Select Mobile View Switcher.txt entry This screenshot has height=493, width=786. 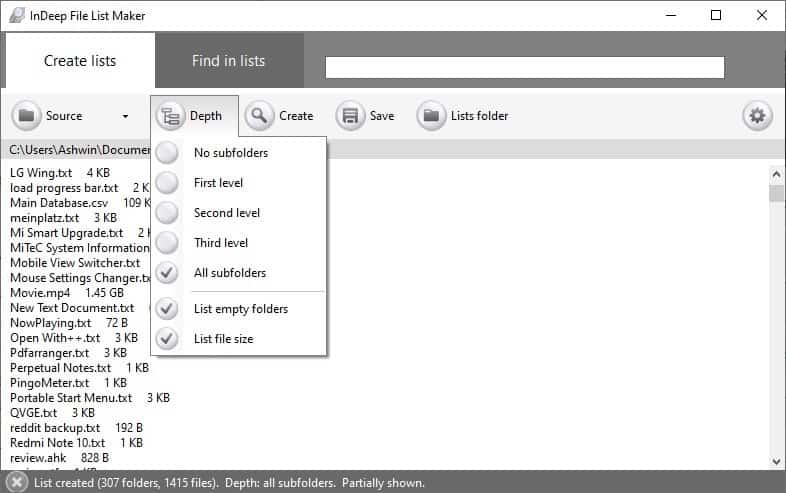(x=75, y=263)
